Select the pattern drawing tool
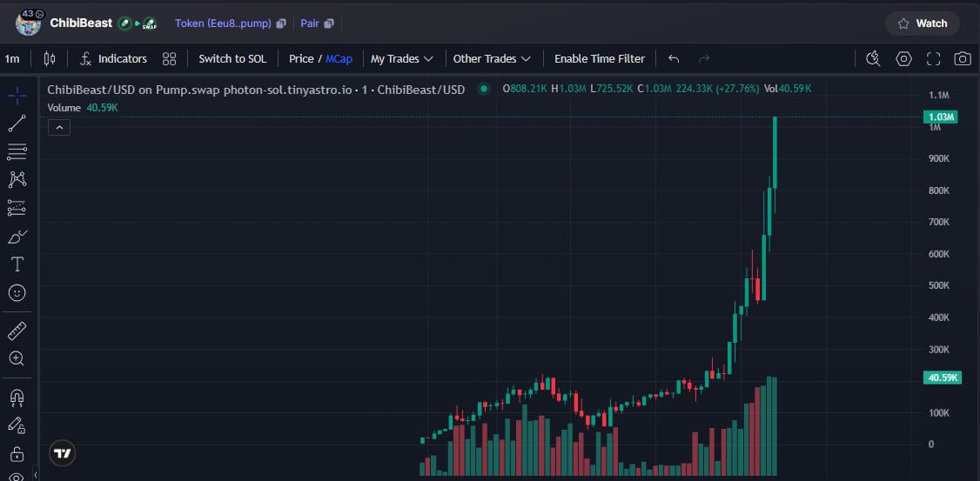 (x=17, y=180)
